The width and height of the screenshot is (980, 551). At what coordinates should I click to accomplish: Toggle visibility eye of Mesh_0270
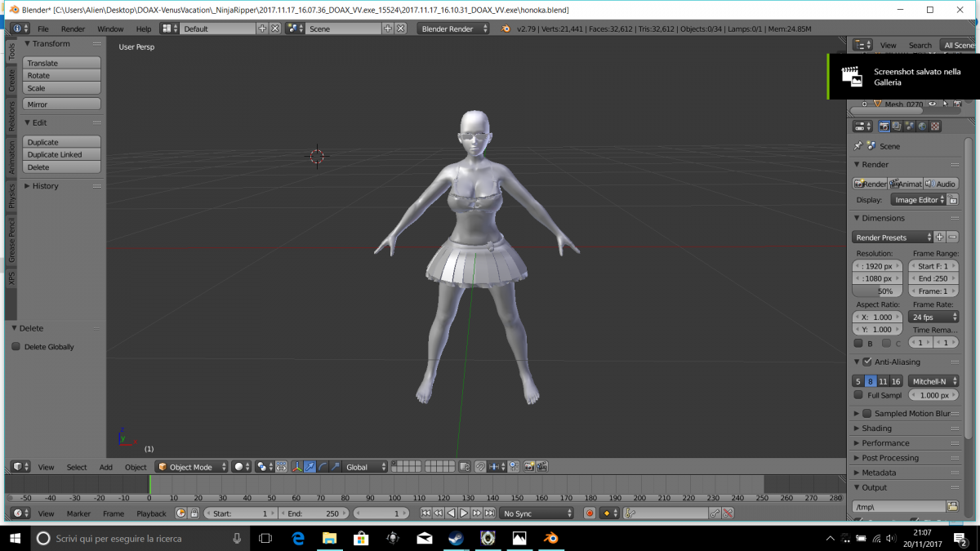pos(932,104)
